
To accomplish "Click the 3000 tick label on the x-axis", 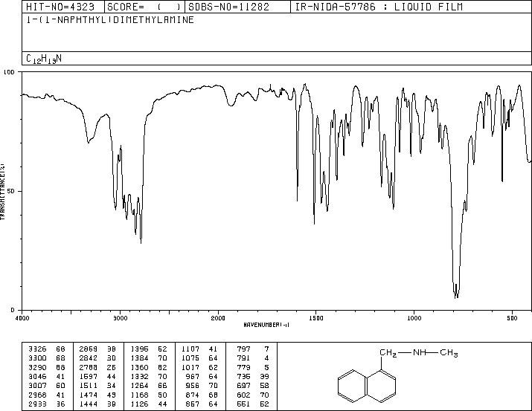I will coord(120,318).
